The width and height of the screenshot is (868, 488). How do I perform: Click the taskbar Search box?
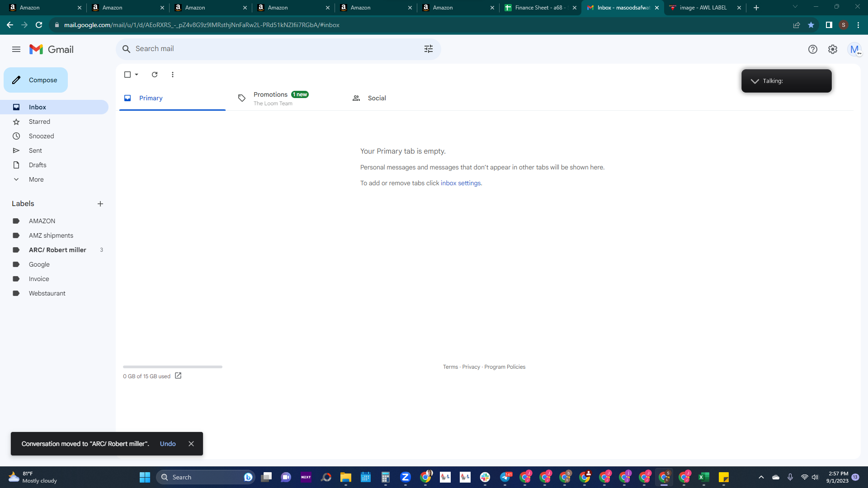206,477
